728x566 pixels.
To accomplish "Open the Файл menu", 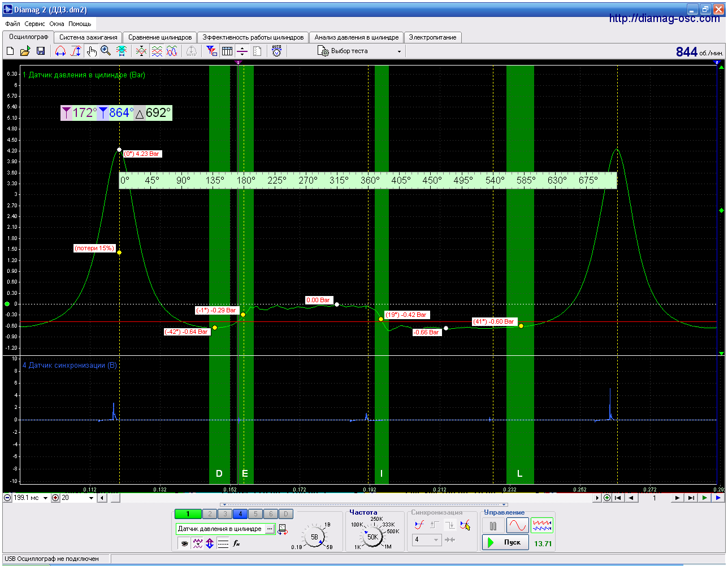I will (x=12, y=24).
